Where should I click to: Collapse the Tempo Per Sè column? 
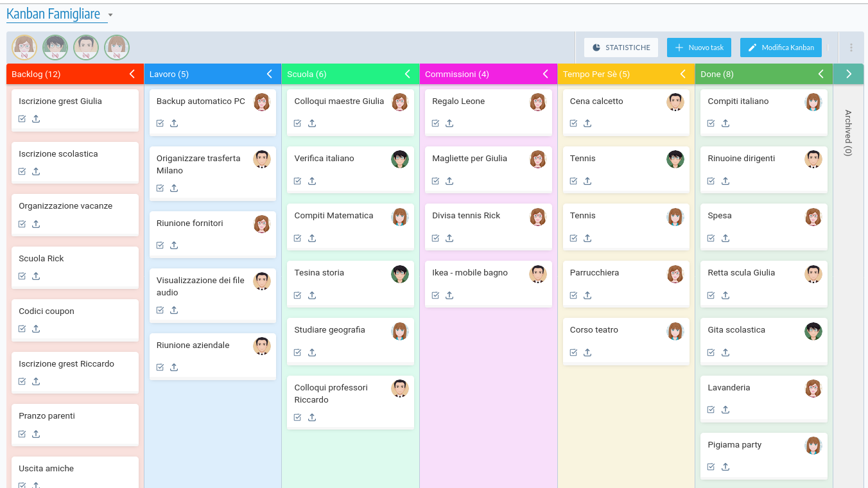pyautogui.click(x=683, y=74)
